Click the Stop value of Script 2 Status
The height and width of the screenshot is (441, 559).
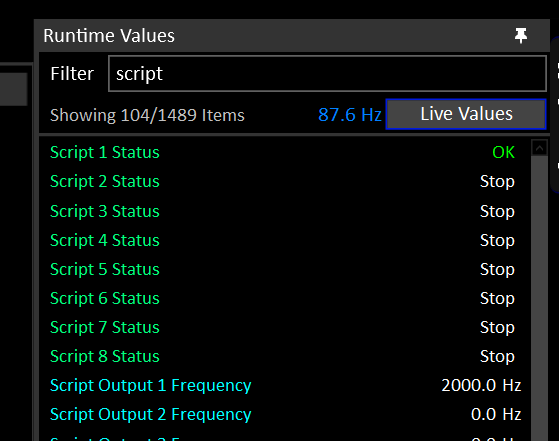[497, 181]
